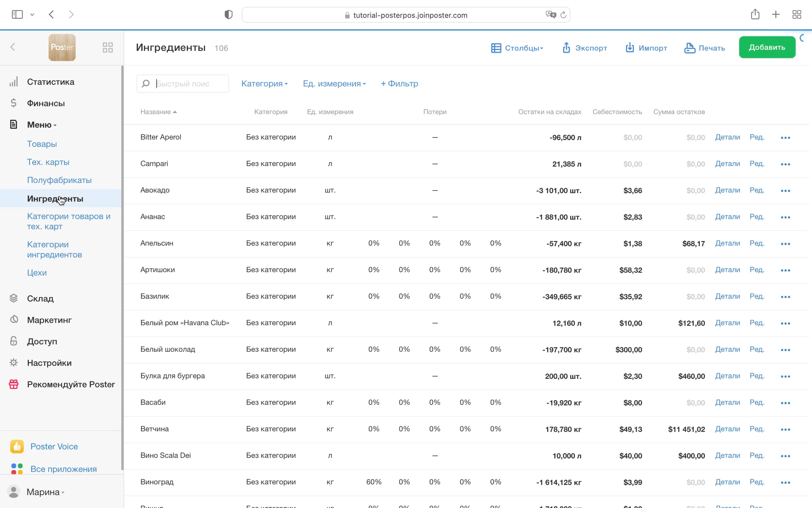Open the Статистика section via its bar-chart icon
This screenshot has width=812, height=508.
coord(14,82)
